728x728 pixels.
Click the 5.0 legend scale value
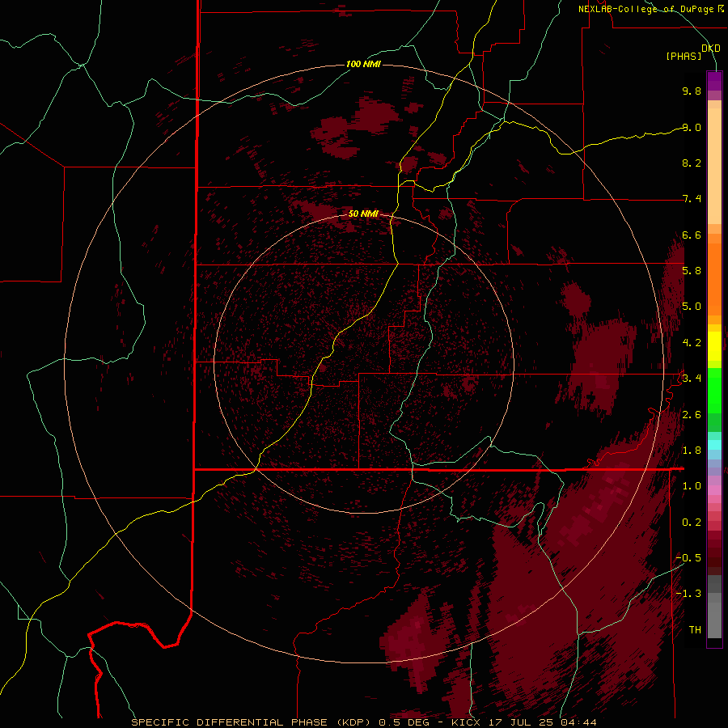[x=692, y=307]
